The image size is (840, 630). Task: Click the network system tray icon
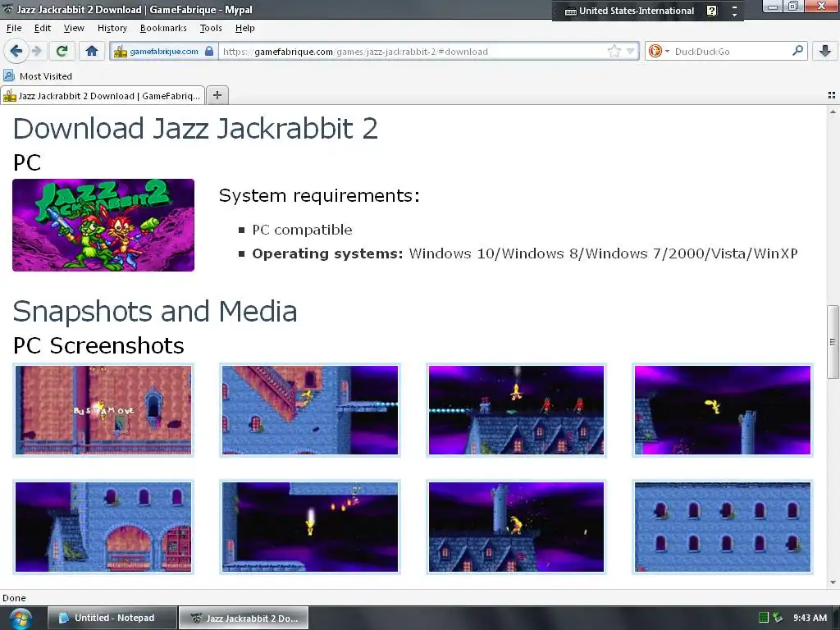(778, 618)
